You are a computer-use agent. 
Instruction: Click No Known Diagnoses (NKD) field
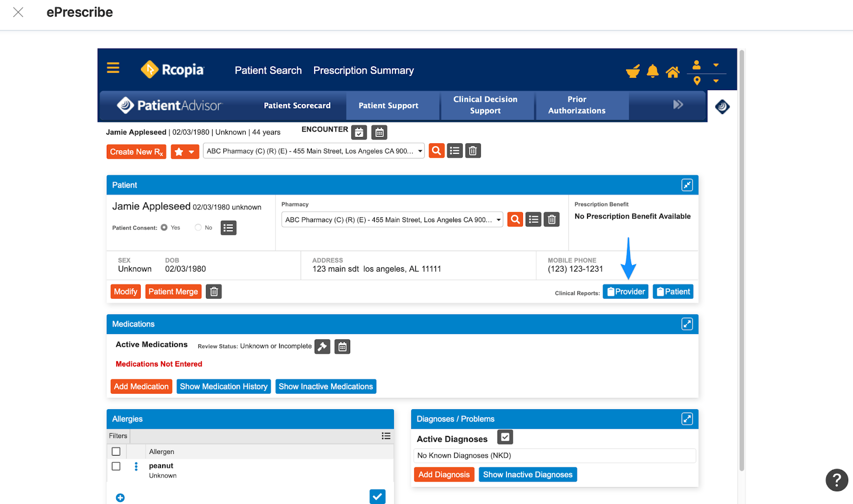(555, 456)
